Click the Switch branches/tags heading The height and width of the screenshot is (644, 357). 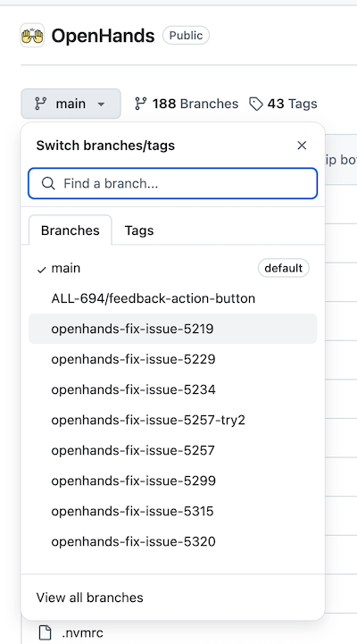point(105,146)
